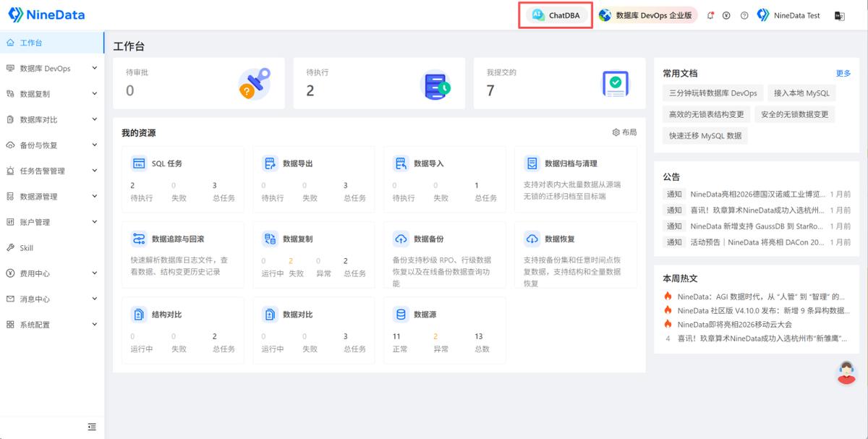Open the ChatDBA assistant button

(556, 15)
